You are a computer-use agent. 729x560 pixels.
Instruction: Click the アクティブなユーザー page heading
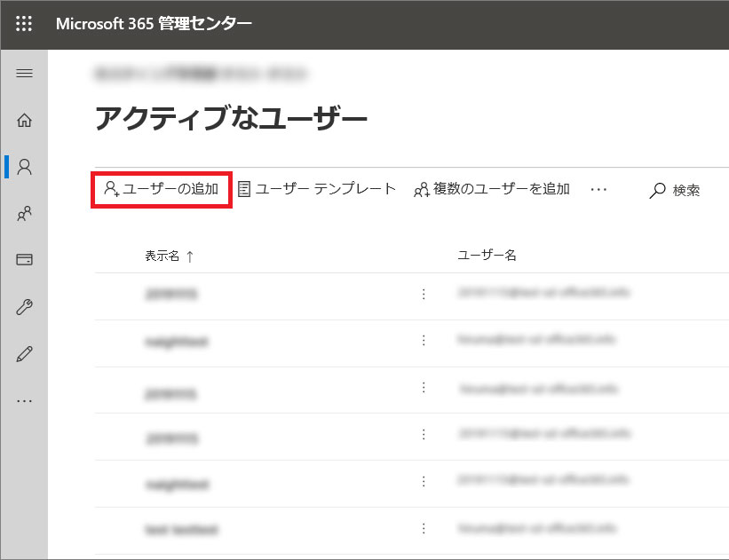231,117
